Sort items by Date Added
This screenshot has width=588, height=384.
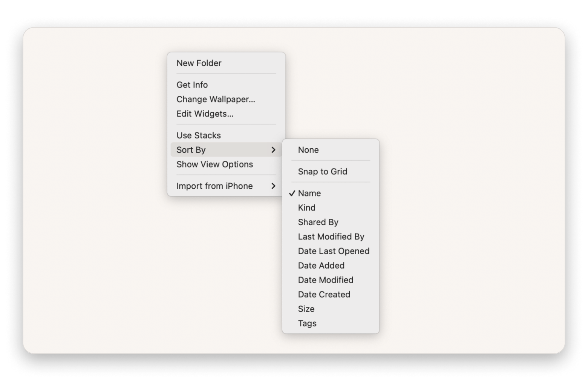click(x=321, y=265)
